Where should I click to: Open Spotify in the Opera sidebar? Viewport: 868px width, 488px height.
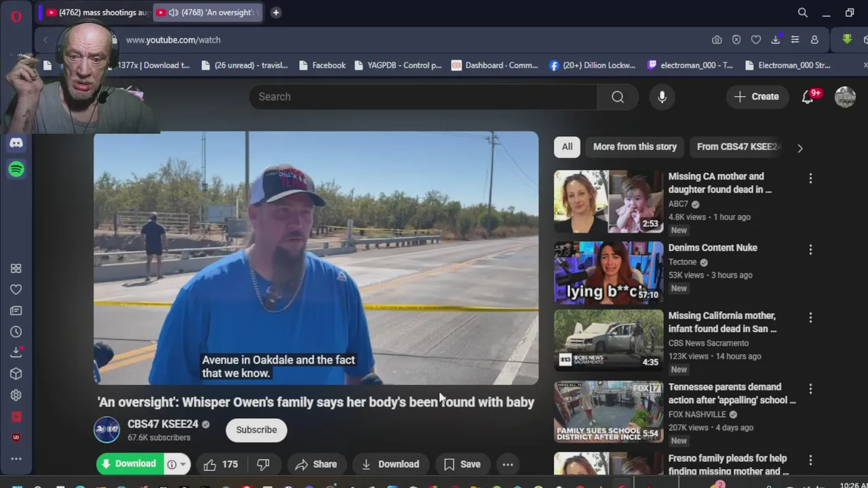coord(16,169)
